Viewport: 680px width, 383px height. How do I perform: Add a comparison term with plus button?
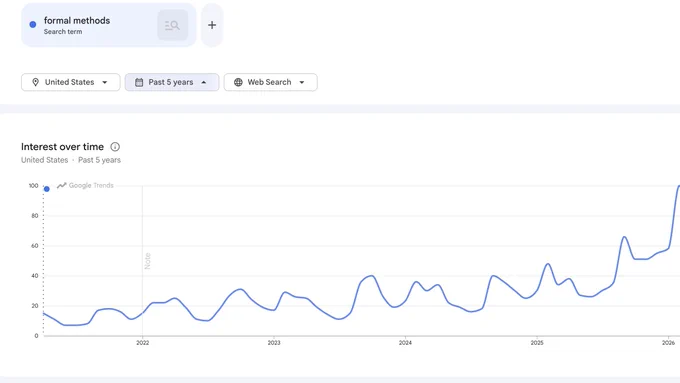[x=212, y=25]
